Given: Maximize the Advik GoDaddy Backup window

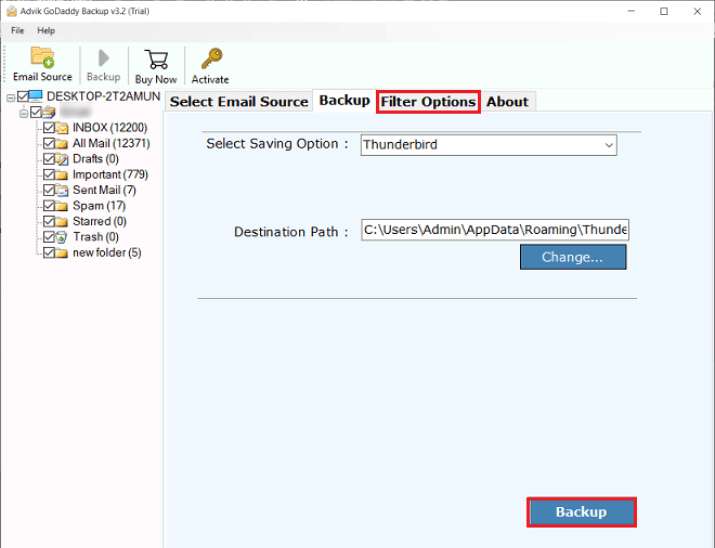Looking at the screenshot, I should (664, 11).
